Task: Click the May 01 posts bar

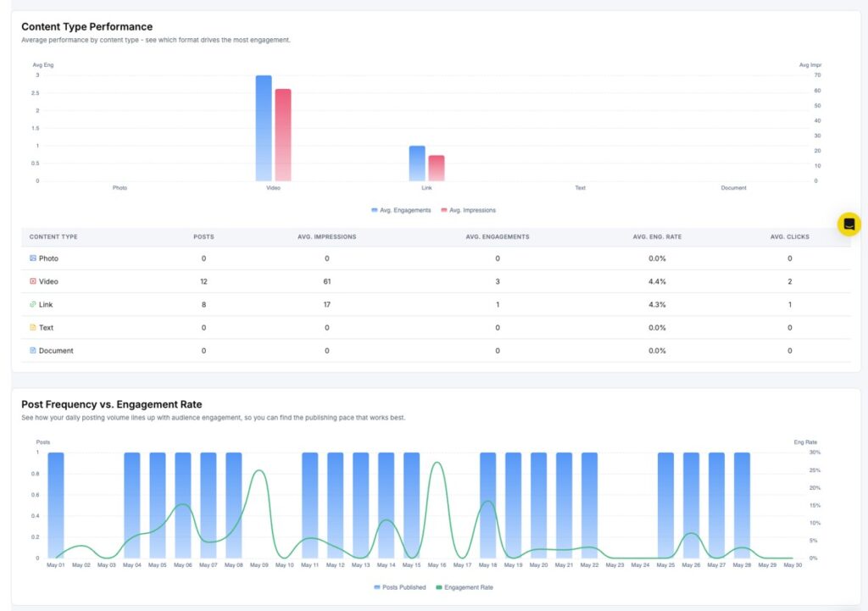Action: tap(56, 505)
